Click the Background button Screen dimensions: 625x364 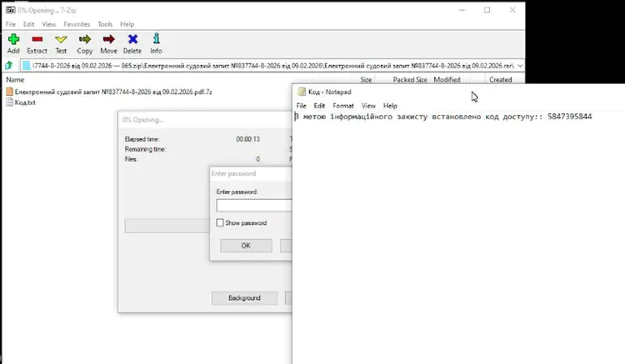tap(245, 297)
